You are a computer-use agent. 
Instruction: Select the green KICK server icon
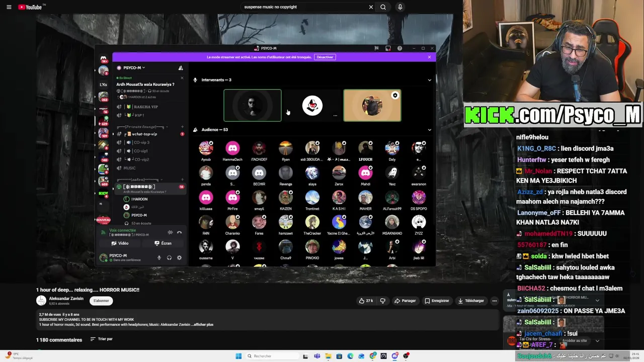(103, 194)
